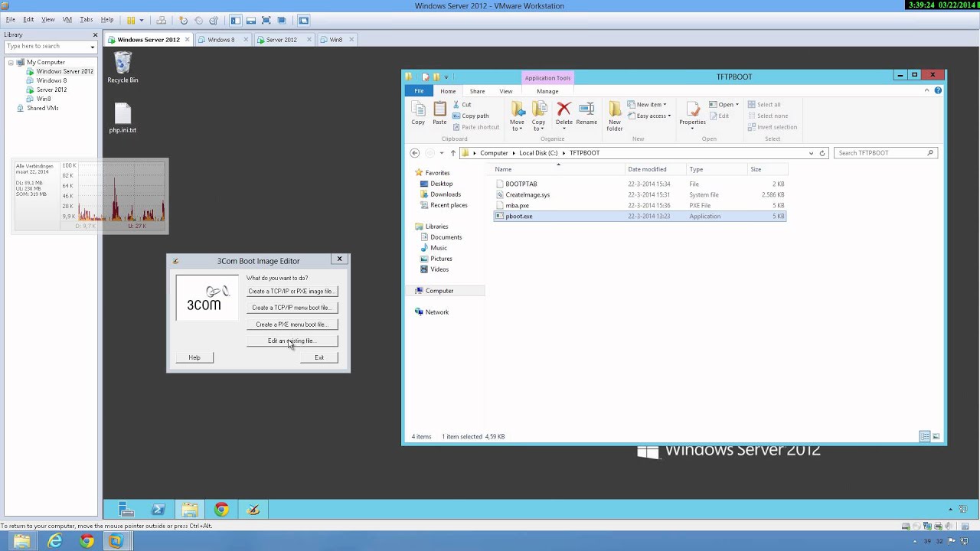Open power options arrow beside the pause icon
The height and width of the screenshot is (551, 980).
[142, 20]
